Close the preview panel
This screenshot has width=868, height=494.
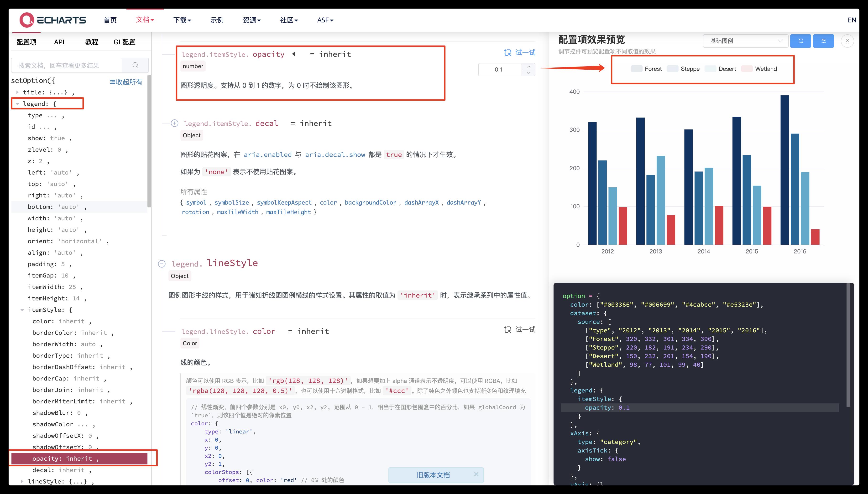click(847, 41)
